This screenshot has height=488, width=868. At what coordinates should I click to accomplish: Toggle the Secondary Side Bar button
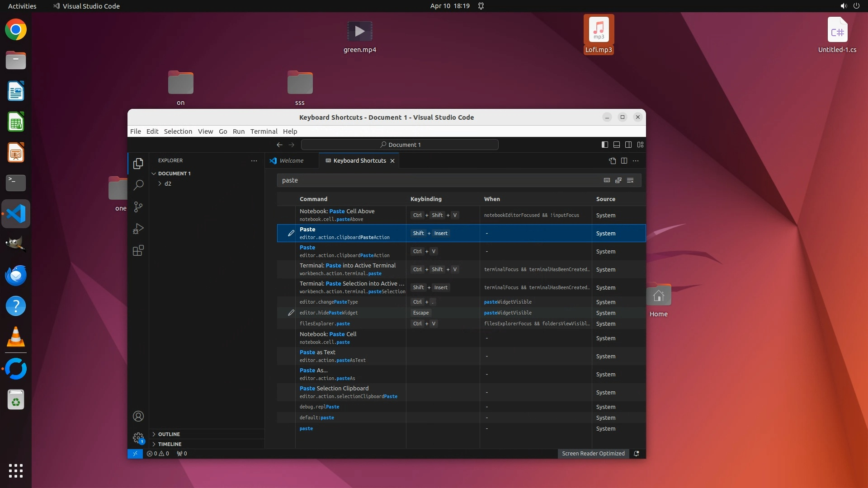click(628, 145)
